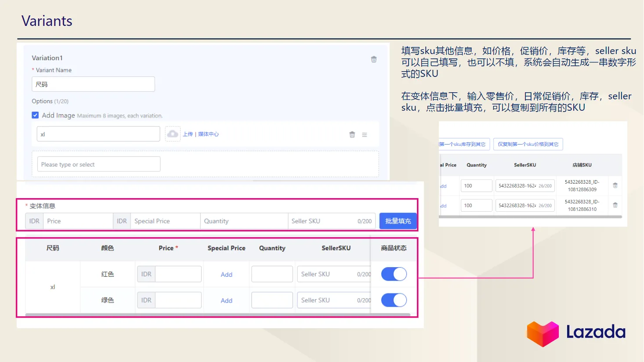Click the 仅复制第一个sku价格到其它 button
The image size is (644, 362).
(x=528, y=144)
